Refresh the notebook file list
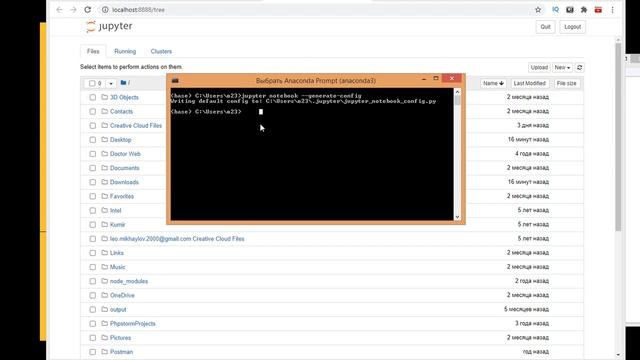Image resolution: width=640 pixels, height=360 pixels. point(579,67)
